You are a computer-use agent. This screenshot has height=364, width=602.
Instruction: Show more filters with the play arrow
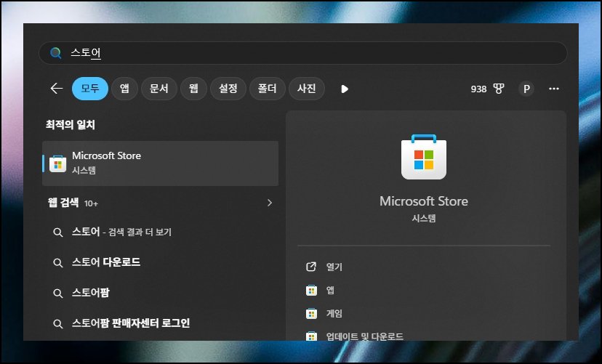[345, 89]
